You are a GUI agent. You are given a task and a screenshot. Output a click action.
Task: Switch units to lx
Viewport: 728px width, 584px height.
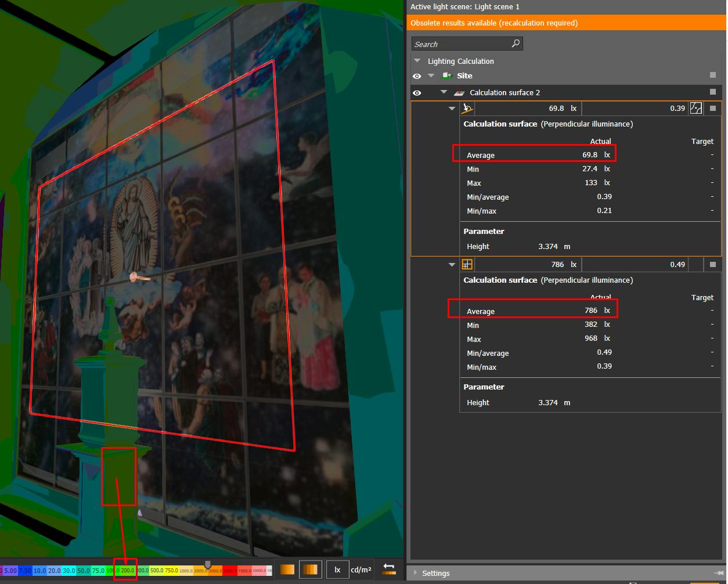click(x=337, y=569)
